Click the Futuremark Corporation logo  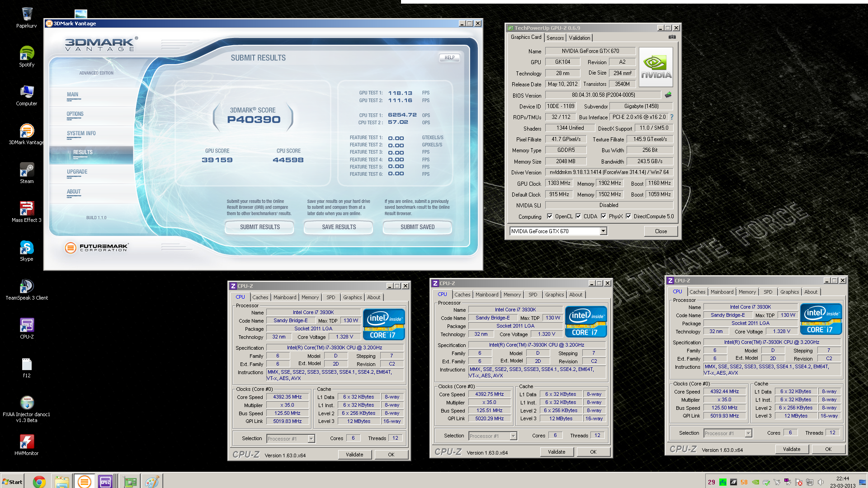point(97,248)
